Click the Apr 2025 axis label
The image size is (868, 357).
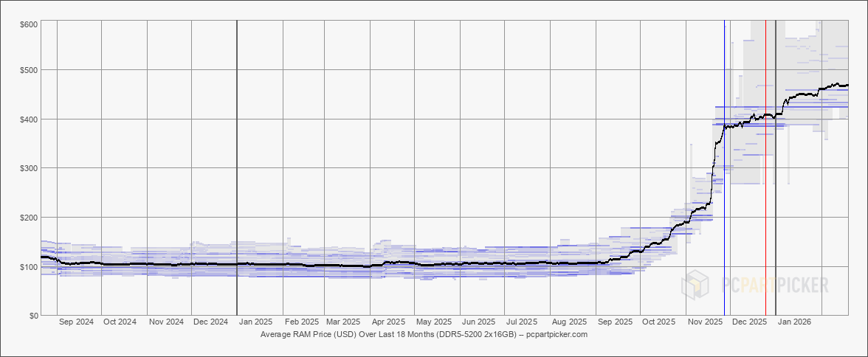coord(388,322)
